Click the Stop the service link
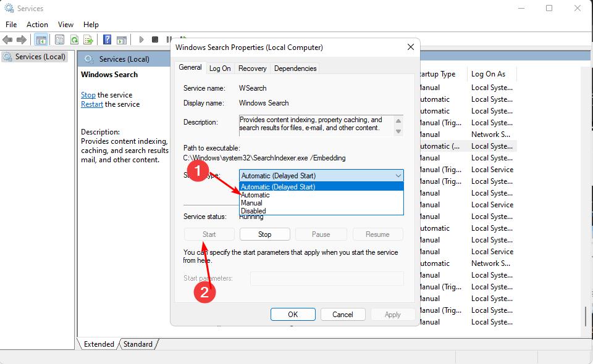The height and width of the screenshot is (364, 593). pyautogui.click(x=88, y=95)
